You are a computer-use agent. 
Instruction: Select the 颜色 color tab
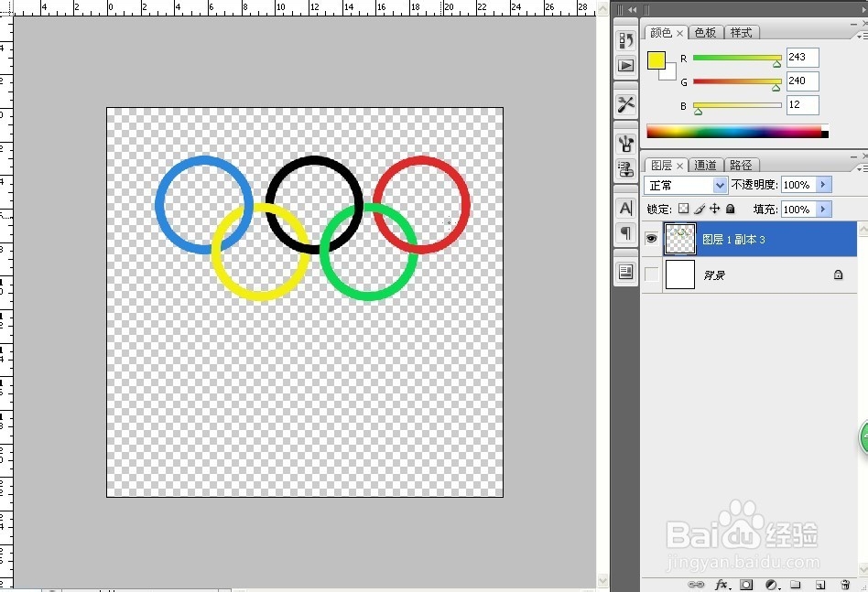[661, 33]
